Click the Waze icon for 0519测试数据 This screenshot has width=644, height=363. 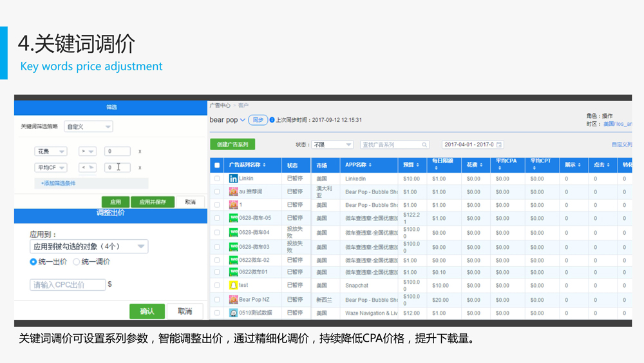(x=233, y=313)
